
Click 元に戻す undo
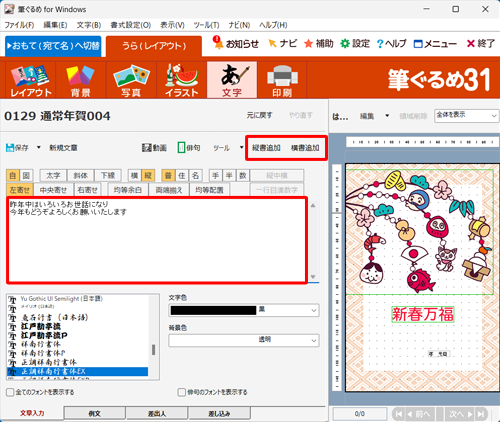pos(259,115)
